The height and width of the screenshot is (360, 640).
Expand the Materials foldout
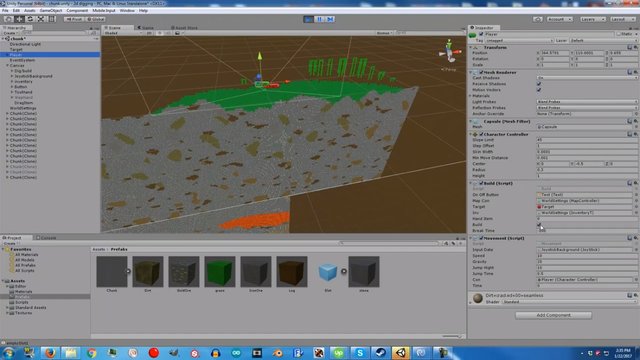point(471,96)
